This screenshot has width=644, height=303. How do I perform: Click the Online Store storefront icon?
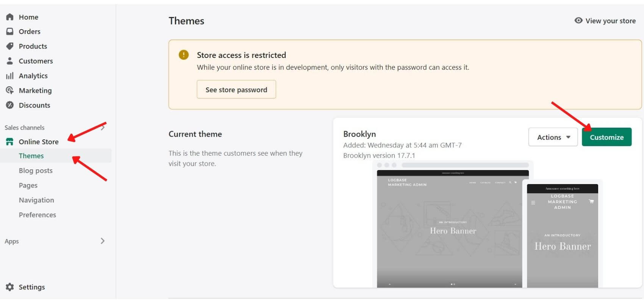pyautogui.click(x=10, y=142)
